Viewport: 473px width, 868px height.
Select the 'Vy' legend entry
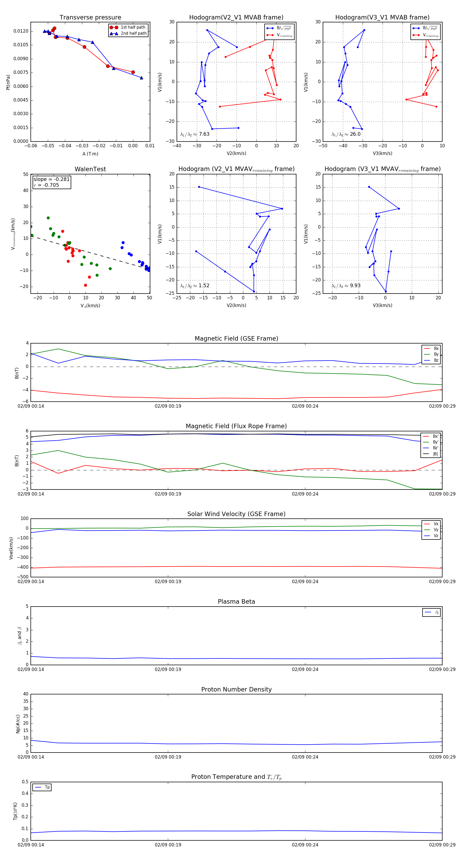point(431,530)
